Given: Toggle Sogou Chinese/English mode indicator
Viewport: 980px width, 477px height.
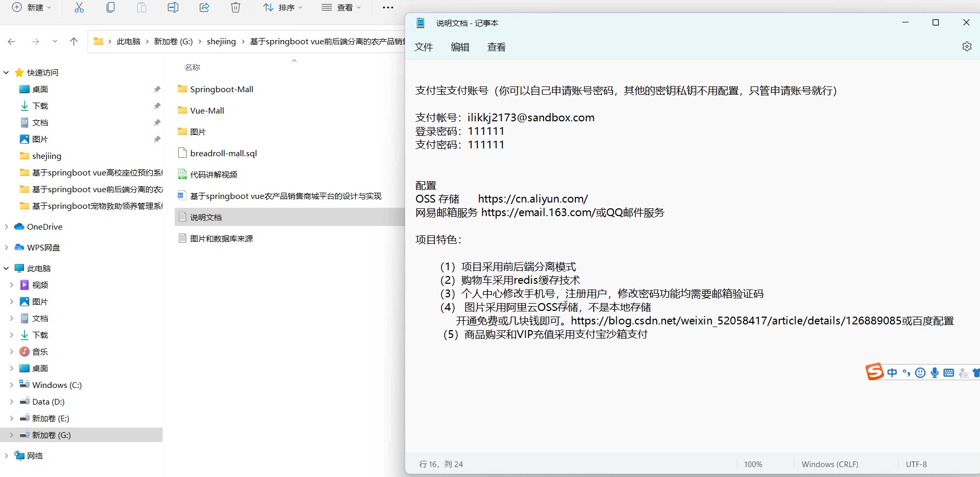Looking at the screenshot, I should (x=892, y=373).
